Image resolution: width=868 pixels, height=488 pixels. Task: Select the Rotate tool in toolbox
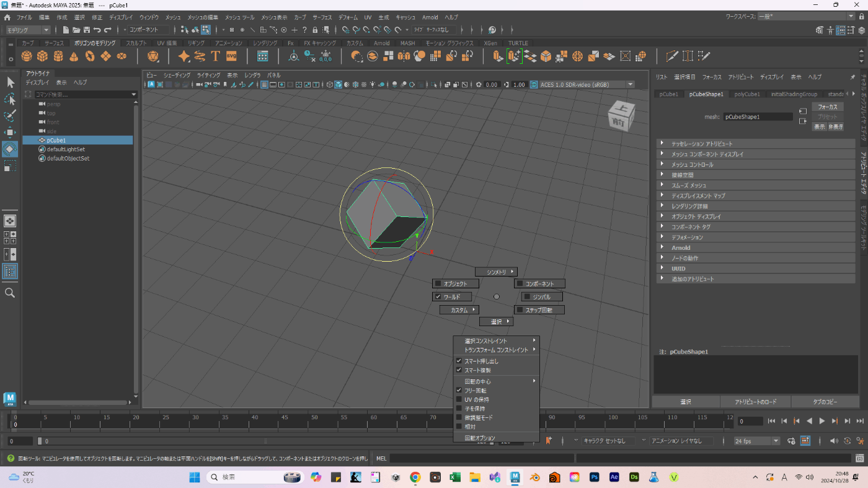(10, 149)
